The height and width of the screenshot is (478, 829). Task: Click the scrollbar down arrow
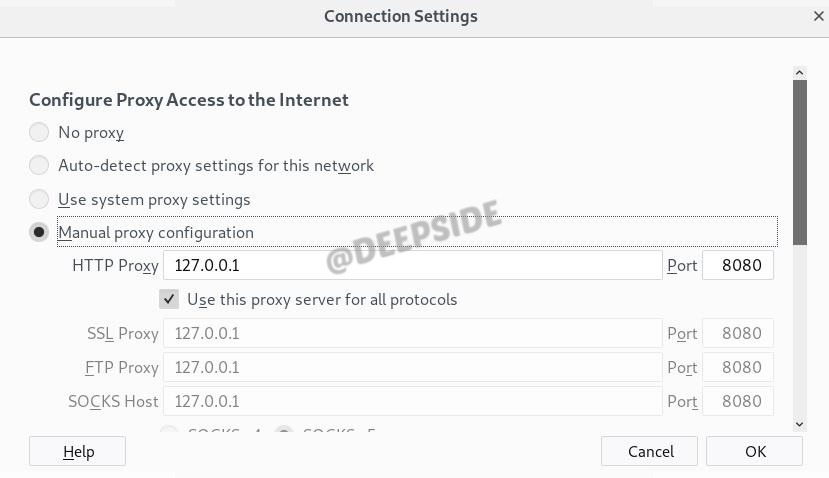[x=799, y=424]
